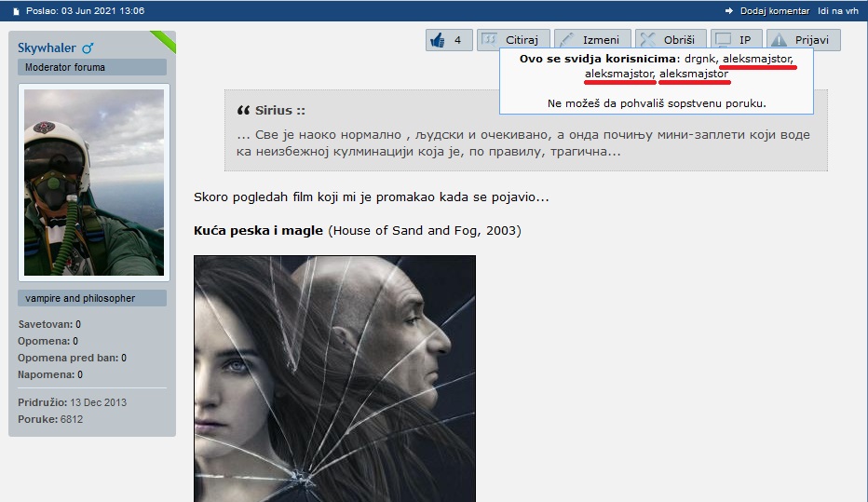
Task: Click the 'Skoro pogledah film' post sentence
Action: click(x=371, y=197)
